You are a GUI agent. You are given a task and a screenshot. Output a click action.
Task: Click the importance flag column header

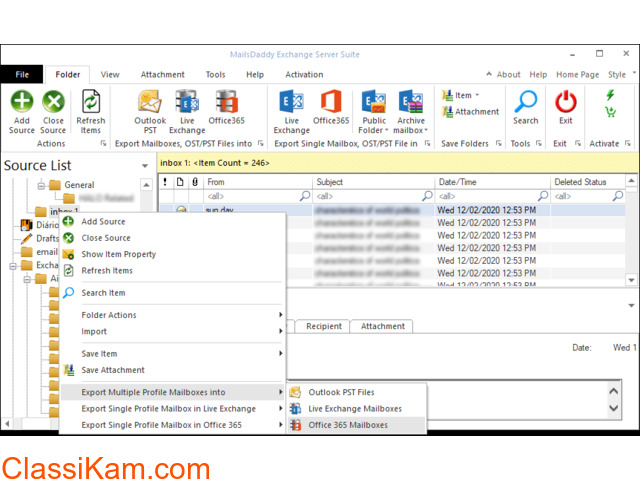click(x=165, y=182)
